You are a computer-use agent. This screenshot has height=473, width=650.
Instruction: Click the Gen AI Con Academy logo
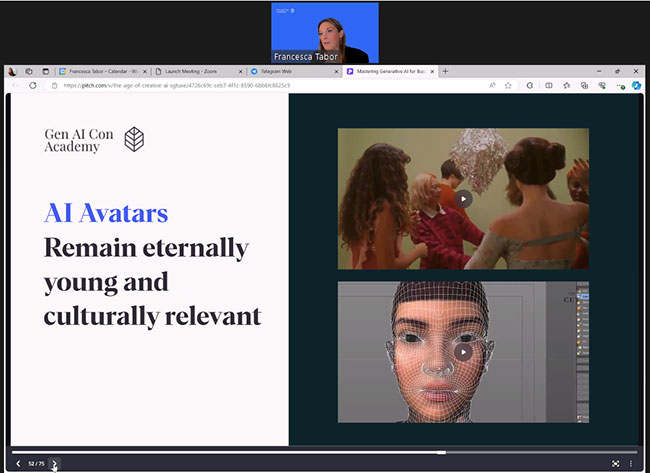(134, 139)
